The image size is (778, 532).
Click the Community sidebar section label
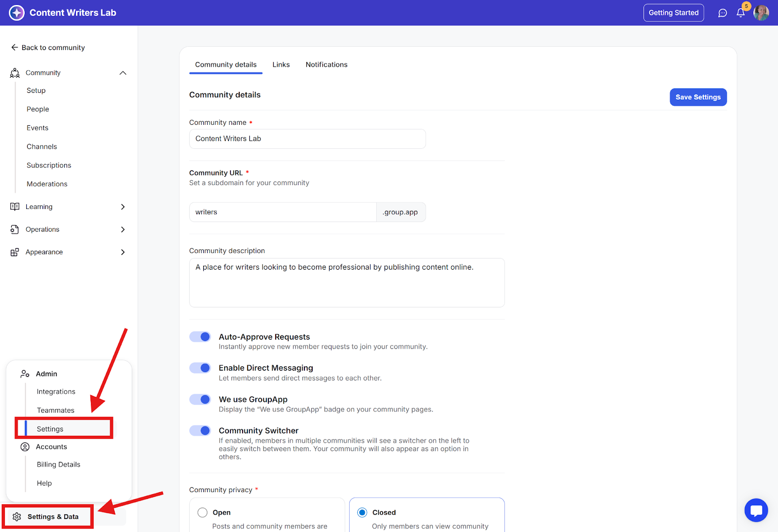(x=43, y=73)
